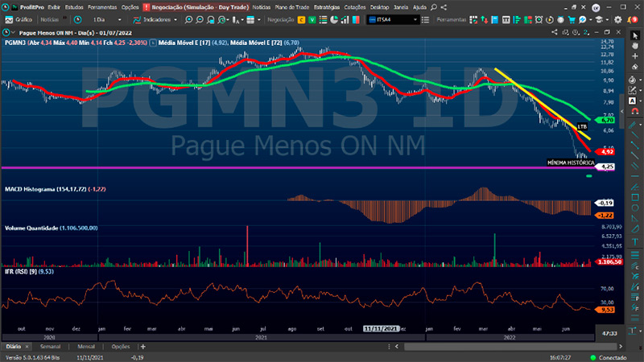Click the search magnifier in menu bar
Image resolution: width=644 pixels, height=362 pixels.
pyautogui.click(x=433, y=7)
